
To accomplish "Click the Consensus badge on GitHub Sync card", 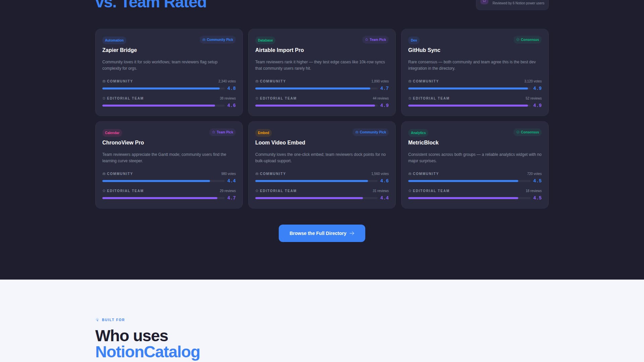I will tap(527, 40).
